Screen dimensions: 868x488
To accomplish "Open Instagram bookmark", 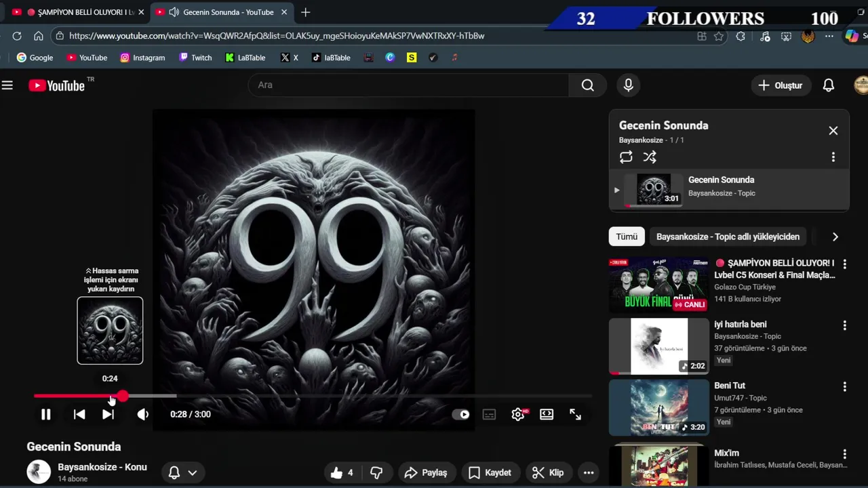I will (x=142, y=58).
